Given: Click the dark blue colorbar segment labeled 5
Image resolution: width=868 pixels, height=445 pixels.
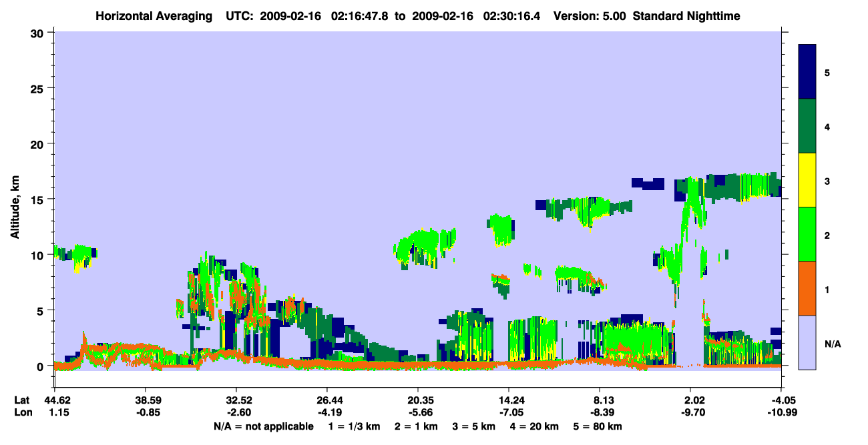Looking at the screenshot, I should pos(807,72).
